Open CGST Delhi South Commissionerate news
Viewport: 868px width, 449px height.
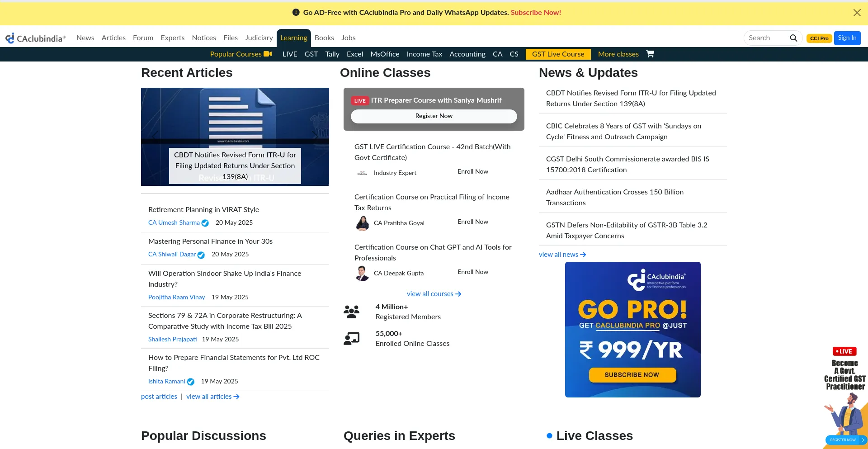pyautogui.click(x=627, y=165)
